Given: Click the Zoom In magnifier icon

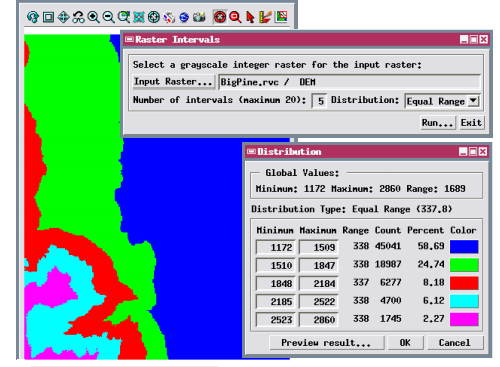Looking at the screenshot, I should pos(93,17).
